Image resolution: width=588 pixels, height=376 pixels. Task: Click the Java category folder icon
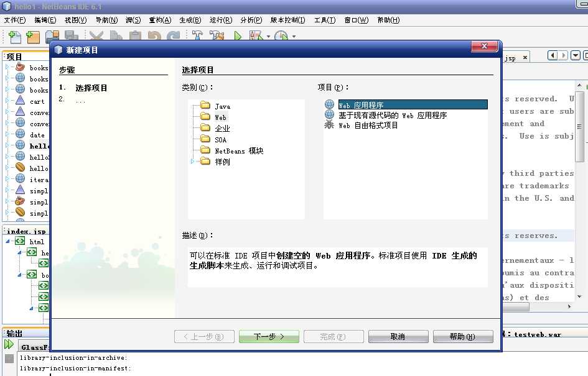pyautogui.click(x=205, y=105)
